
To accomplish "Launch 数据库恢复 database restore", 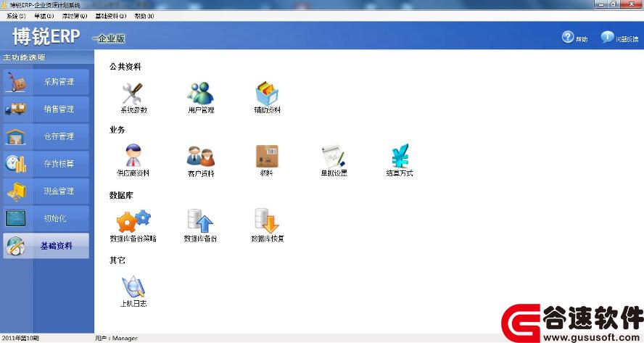I will (267, 221).
